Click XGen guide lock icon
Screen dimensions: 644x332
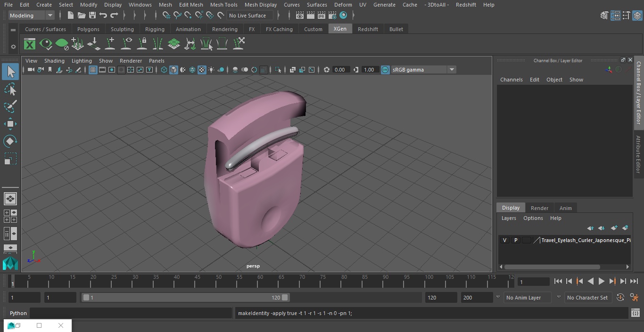click(142, 44)
